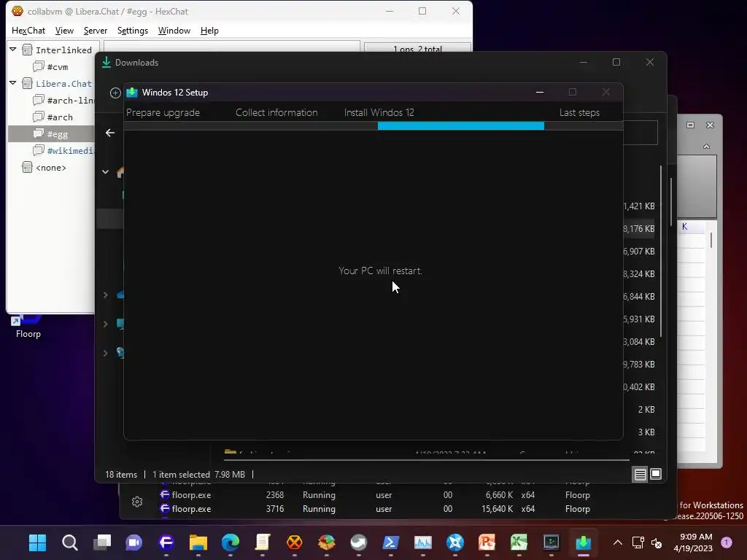Open the Task Manager graph taskbar icon
The image size is (747, 560).
click(x=422, y=542)
